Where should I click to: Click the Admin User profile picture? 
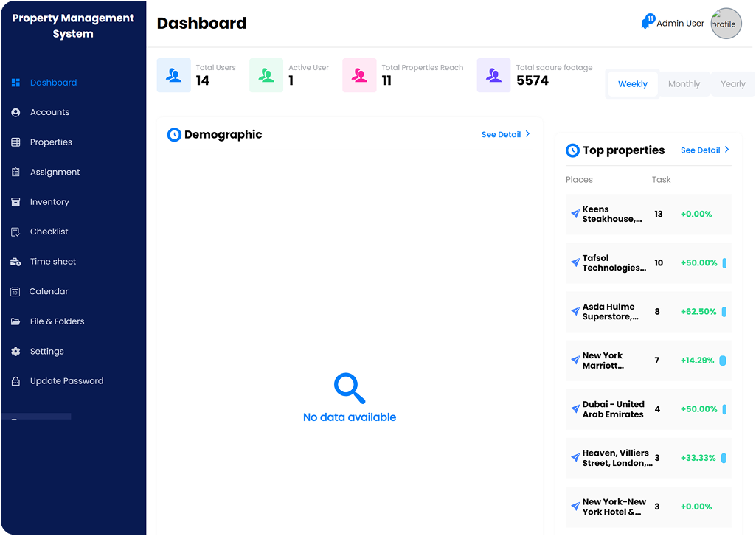[726, 24]
